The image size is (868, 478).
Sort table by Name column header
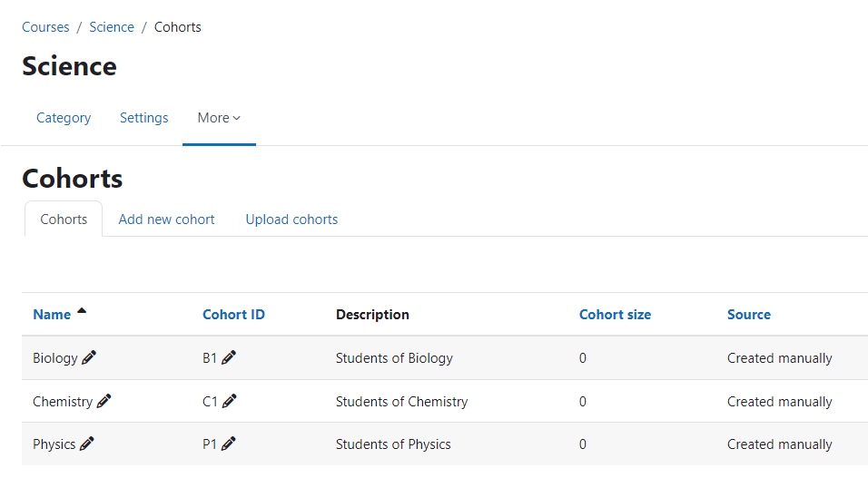(52, 314)
